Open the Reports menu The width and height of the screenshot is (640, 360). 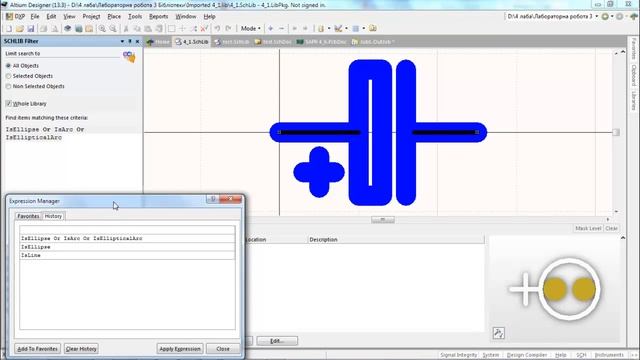pyautogui.click(x=158, y=16)
